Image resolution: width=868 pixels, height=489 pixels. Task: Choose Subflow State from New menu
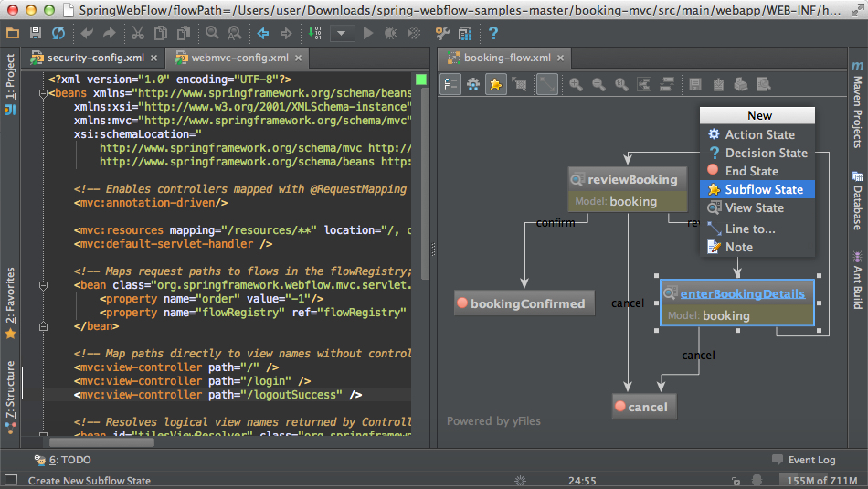[x=757, y=189]
